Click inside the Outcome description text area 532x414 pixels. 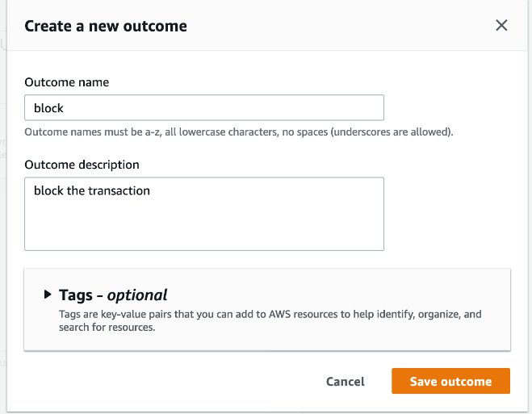tap(203, 214)
